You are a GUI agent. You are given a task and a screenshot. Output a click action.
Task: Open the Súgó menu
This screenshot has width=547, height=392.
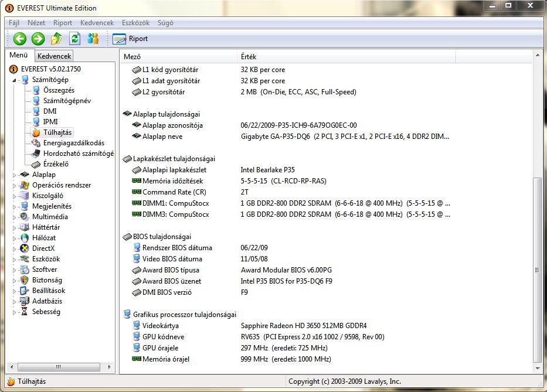point(165,23)
